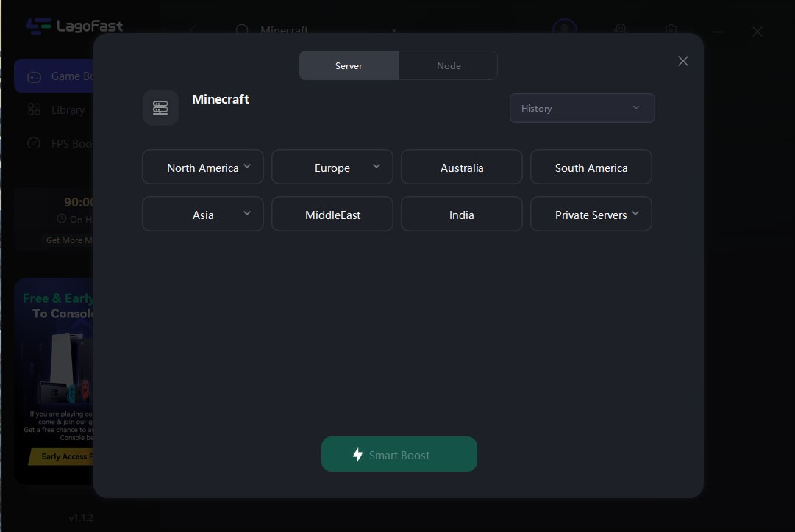Click the FPS Boost gauge icon in sidebar
Image resolution: width=795 pixels, height=532 pixels.
tap(34, 143)
